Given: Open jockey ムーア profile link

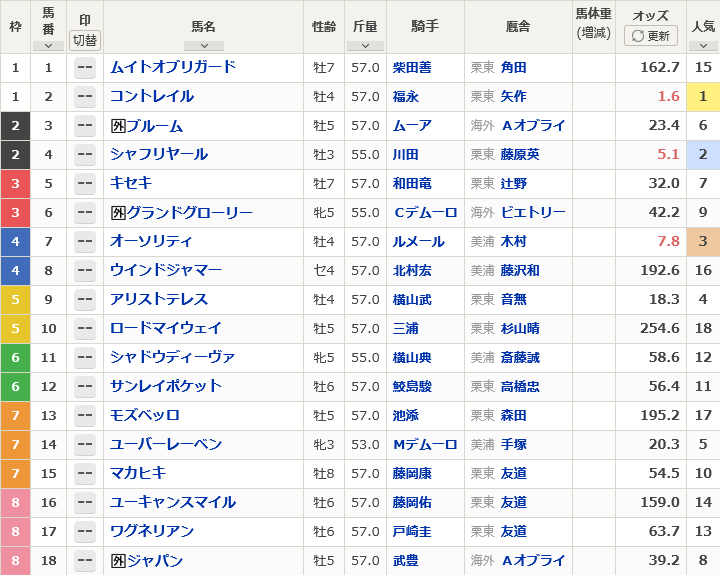Looking at the screenshot, I should [412, 125].
